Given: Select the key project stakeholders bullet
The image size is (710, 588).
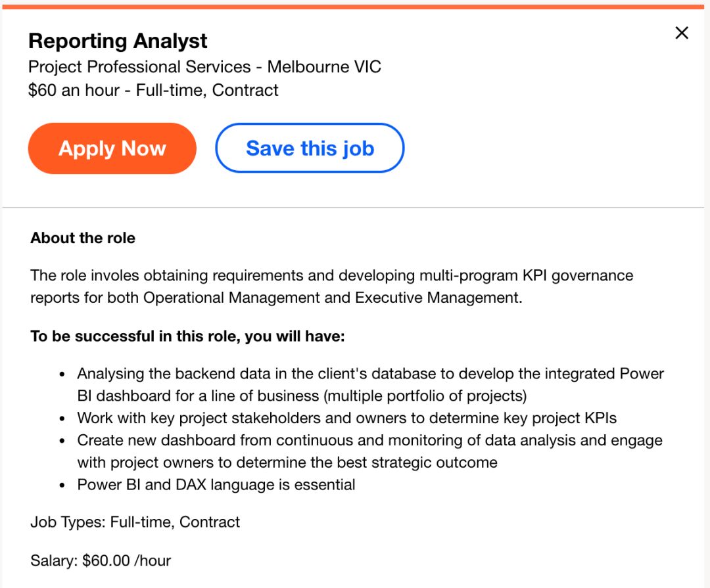Looking at the screenshot, I should click(346, 418).
